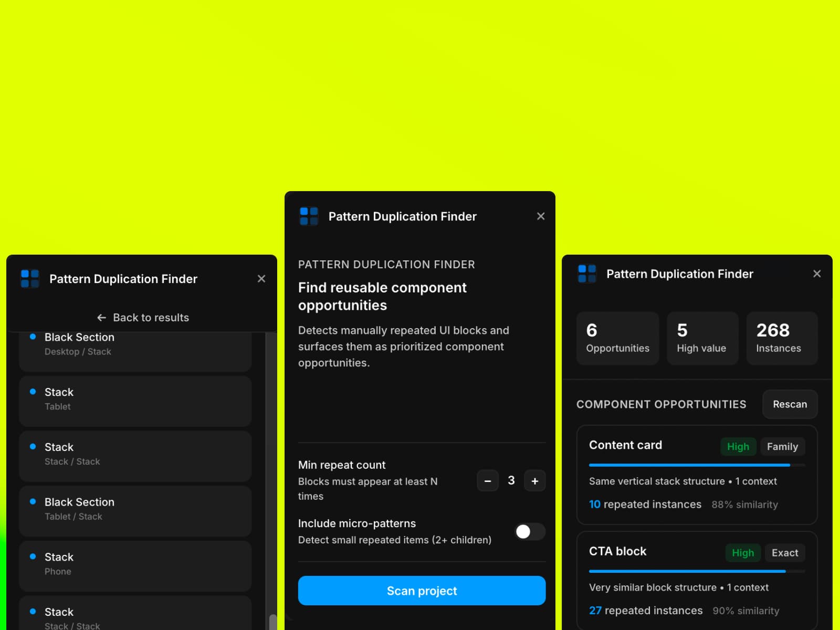The height and width of the screenshot is (630, 840).
Task: Open the Content card opportunity
Action: click(x=697, y=475)
